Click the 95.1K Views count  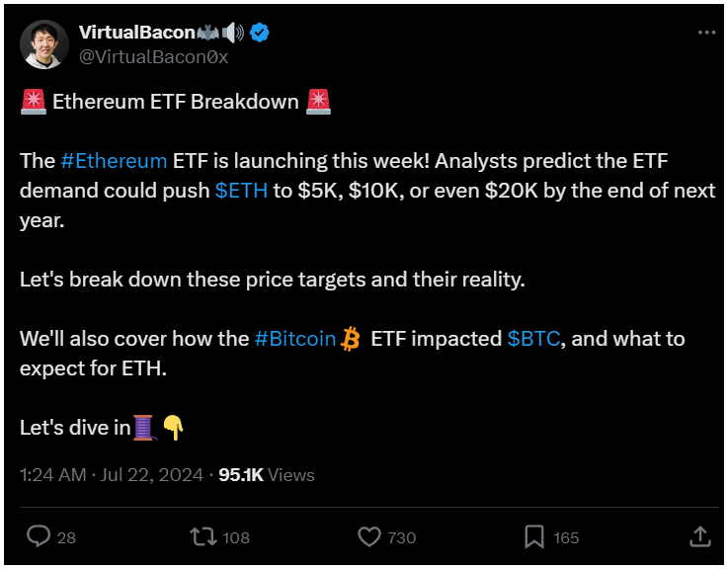267,475
